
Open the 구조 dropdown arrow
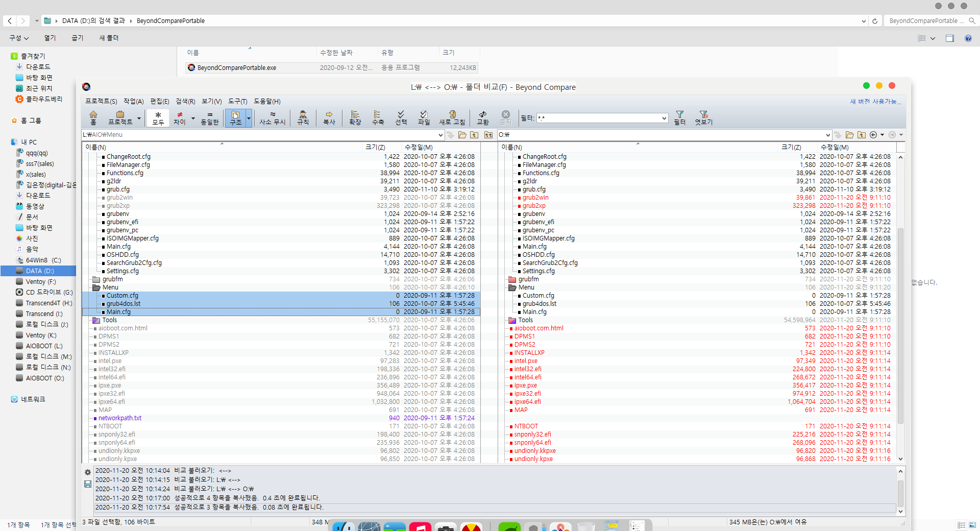tap(249, 118)
